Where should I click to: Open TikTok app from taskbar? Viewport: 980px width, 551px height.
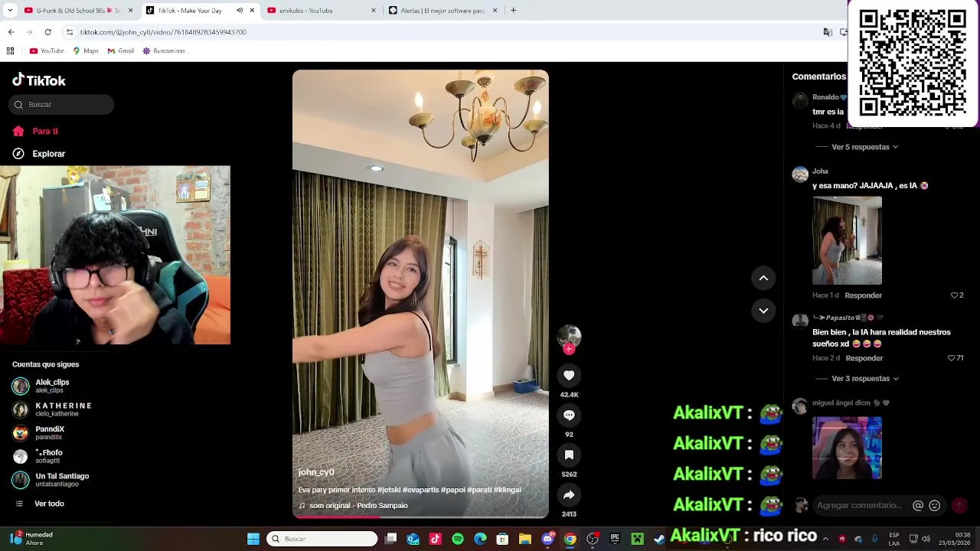tap(436, 539)
